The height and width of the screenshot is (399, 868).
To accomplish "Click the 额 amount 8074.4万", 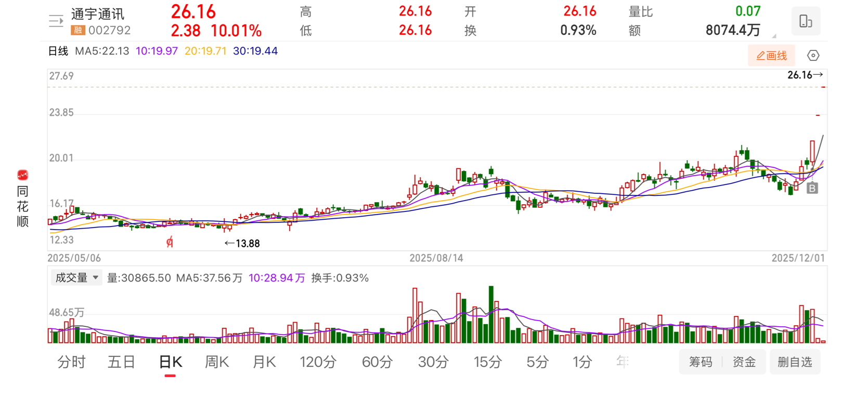I will click(733, 31).
